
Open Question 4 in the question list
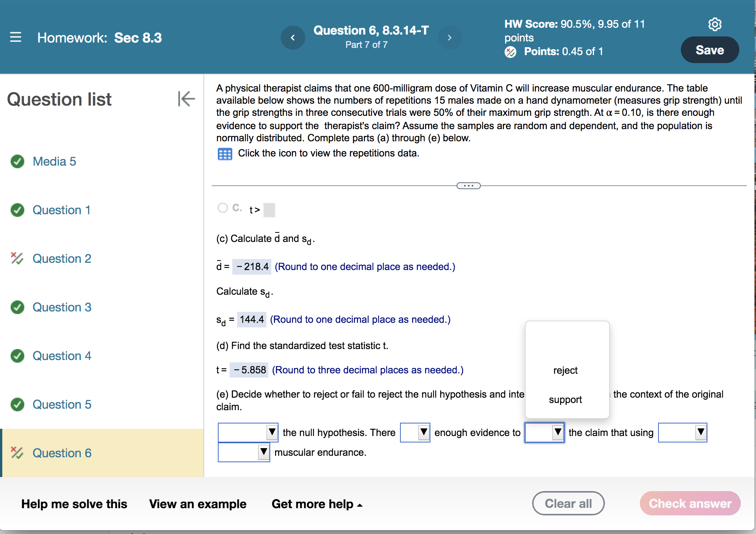(x=62, y=356)
